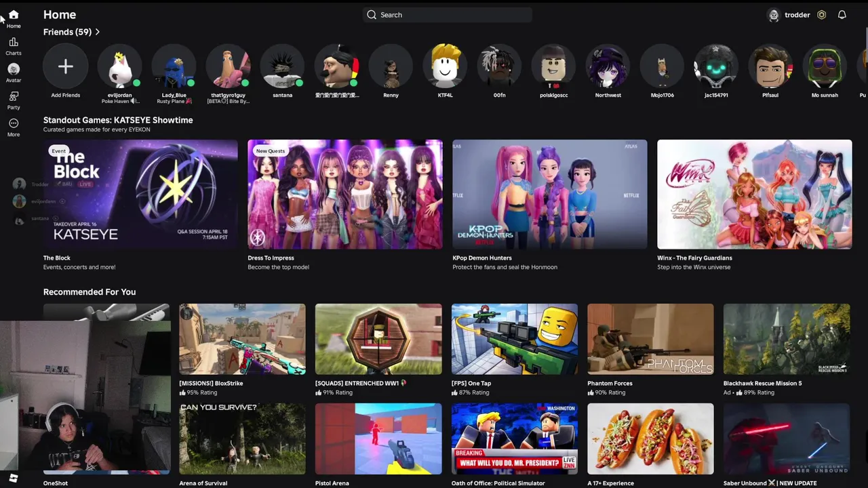Open friend Lady_Blue's avatar

tap(174, 66)
